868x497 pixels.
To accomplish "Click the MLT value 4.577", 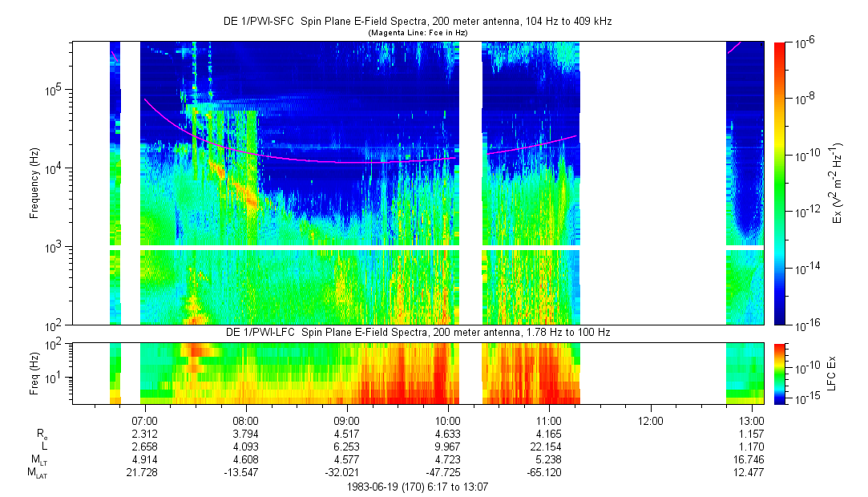I will (x=347, y=459).
